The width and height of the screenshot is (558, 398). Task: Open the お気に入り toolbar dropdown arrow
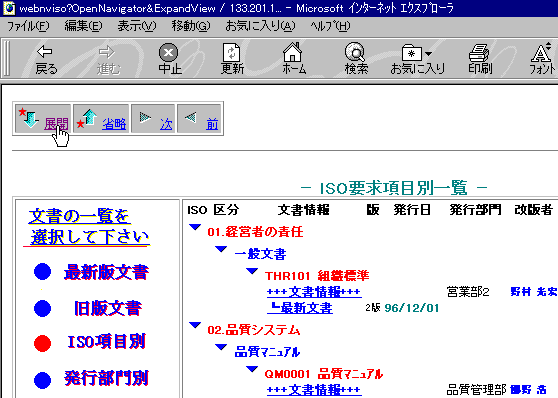428,54
